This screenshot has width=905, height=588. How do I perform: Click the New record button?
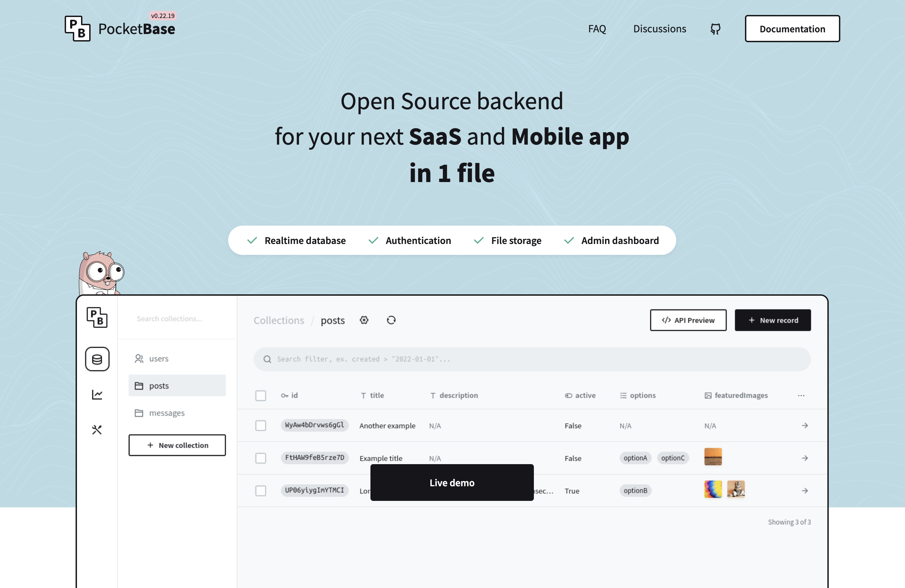click(773, 320)
